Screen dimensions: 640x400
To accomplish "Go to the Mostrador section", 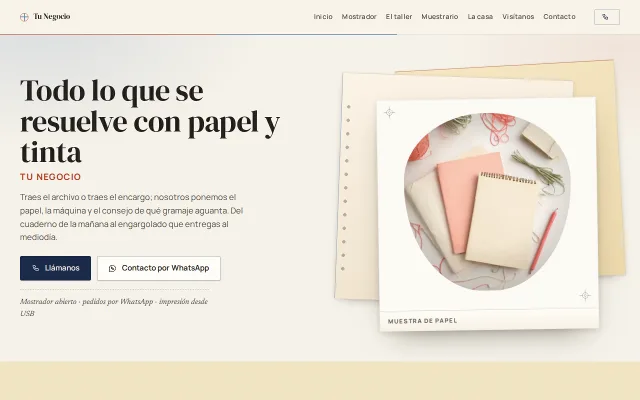I will tap(359, 17).
